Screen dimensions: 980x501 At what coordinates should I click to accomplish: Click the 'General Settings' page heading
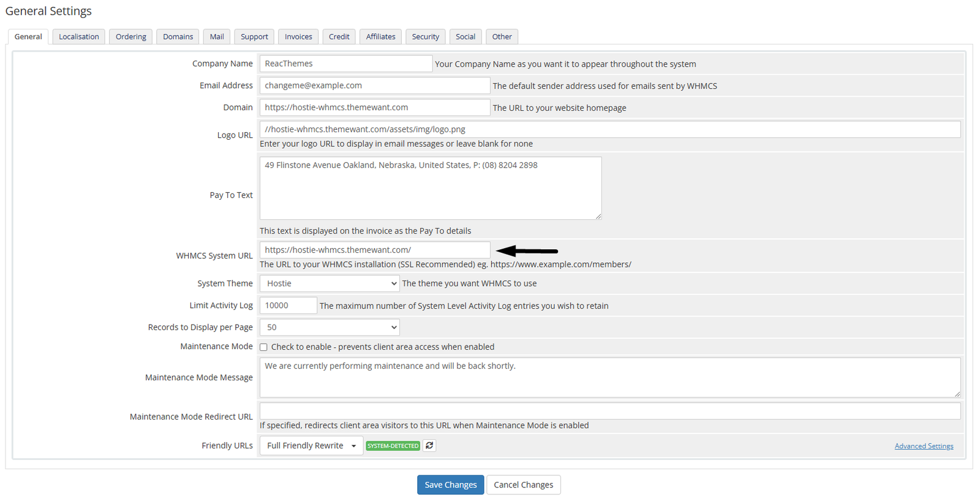click(x=48, y=11)
